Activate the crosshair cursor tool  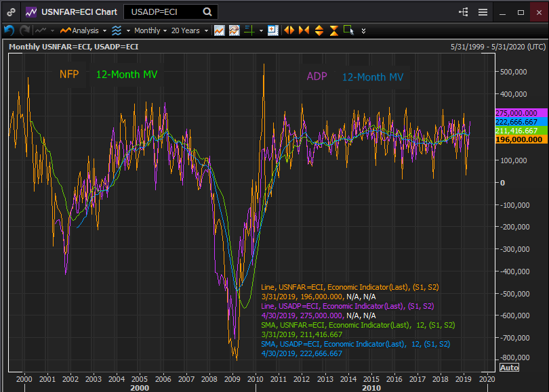coord(250,30)
